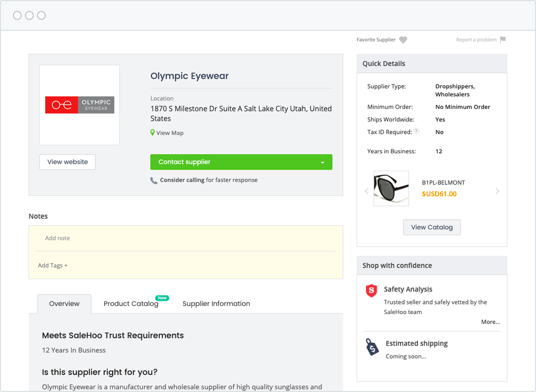The height and width of the screenshot is (392, 536).
Task: Click the Olympic Eyewear supplier title
Action: pyautogui.click(x=189, y=76)
